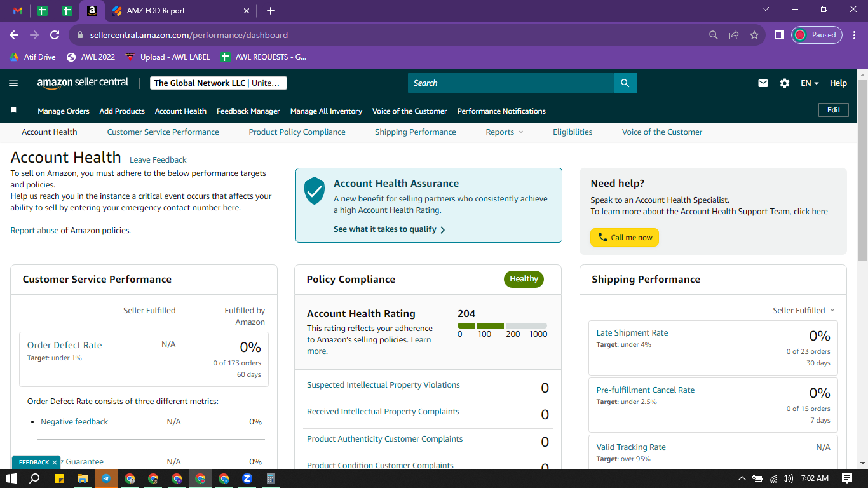Image resolution: width=868 pixels, height=488 pixels.
Task: Open the Settings gear icon
Action: (785, 83)
